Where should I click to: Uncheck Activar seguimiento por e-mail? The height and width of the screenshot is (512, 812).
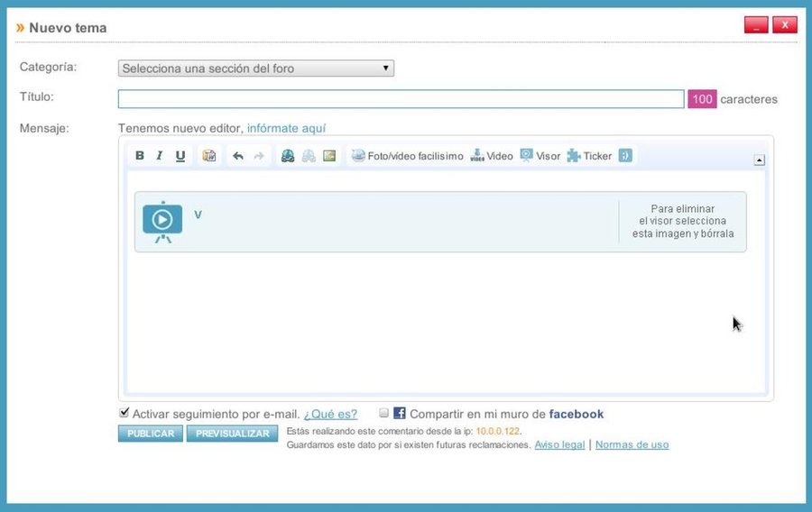[124, 413]
